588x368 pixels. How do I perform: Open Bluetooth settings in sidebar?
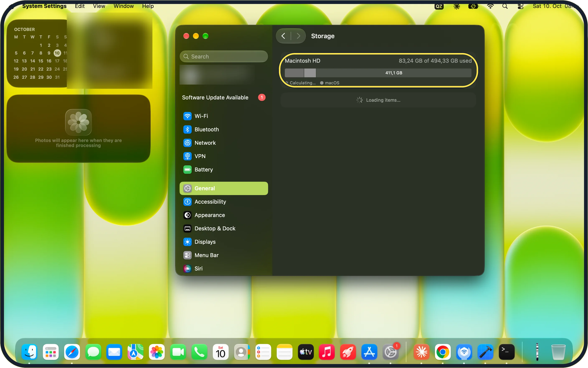[224, 129]
